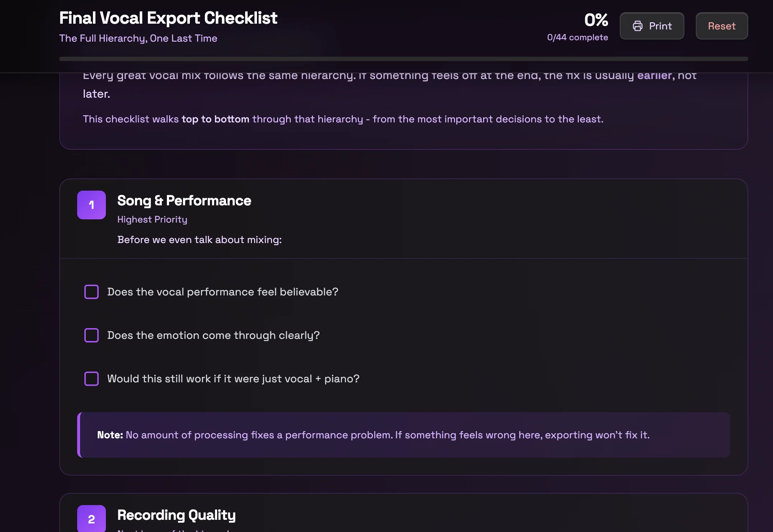Click the "Final Vocal Export Checklist" title
The image size is (773, 532).
click(x=168, y=18)
